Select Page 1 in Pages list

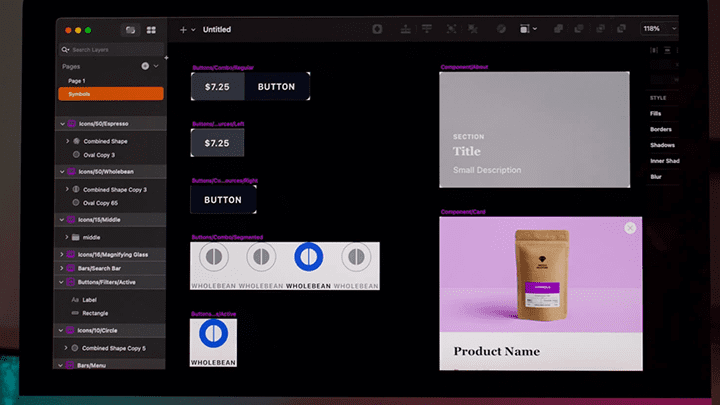click(77, 81)
